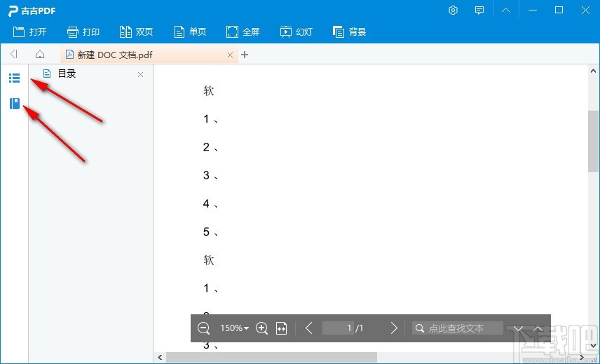Go to previous page arrow

tap(309, 328)
